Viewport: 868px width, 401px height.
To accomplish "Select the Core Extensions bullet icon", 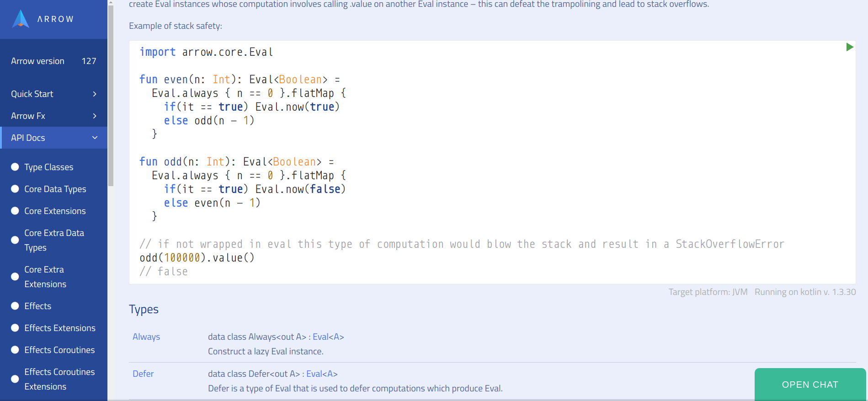I will click(15, 210).
